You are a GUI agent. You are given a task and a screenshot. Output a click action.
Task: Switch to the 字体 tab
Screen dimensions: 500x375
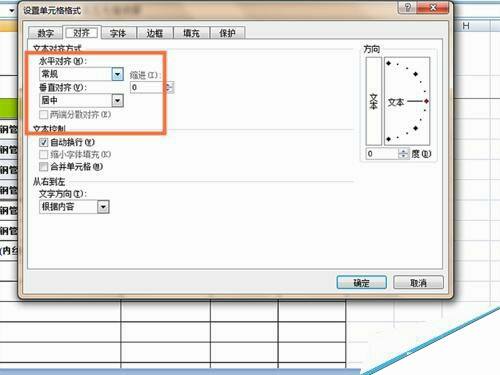[118, 33]
